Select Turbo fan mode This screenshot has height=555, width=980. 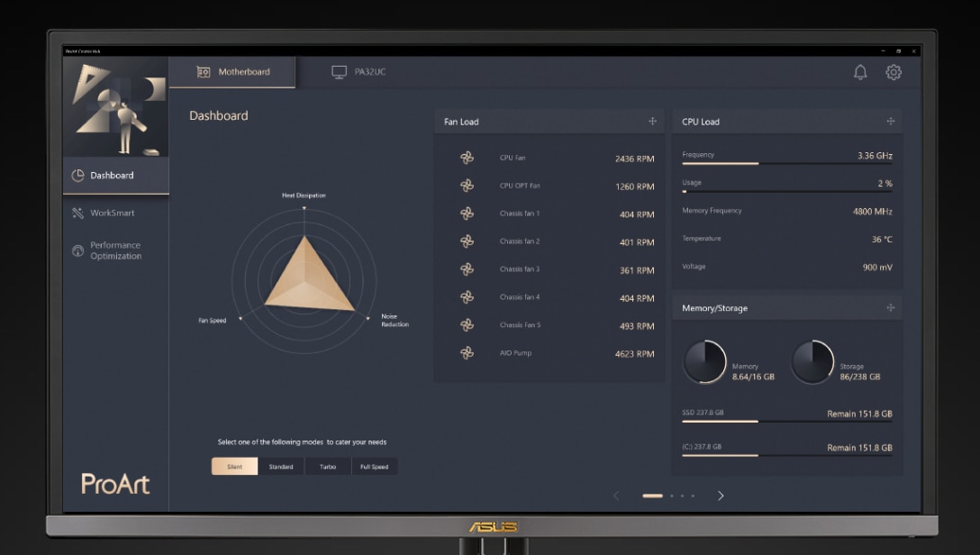(328, 467)
